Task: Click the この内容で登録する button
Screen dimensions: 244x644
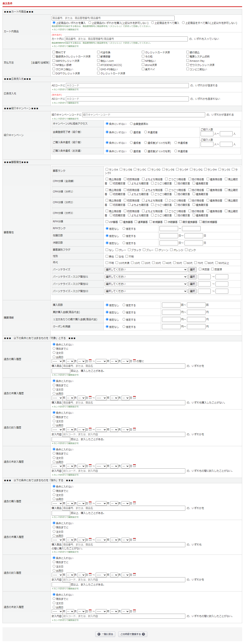Action: (x=132, y=634)
